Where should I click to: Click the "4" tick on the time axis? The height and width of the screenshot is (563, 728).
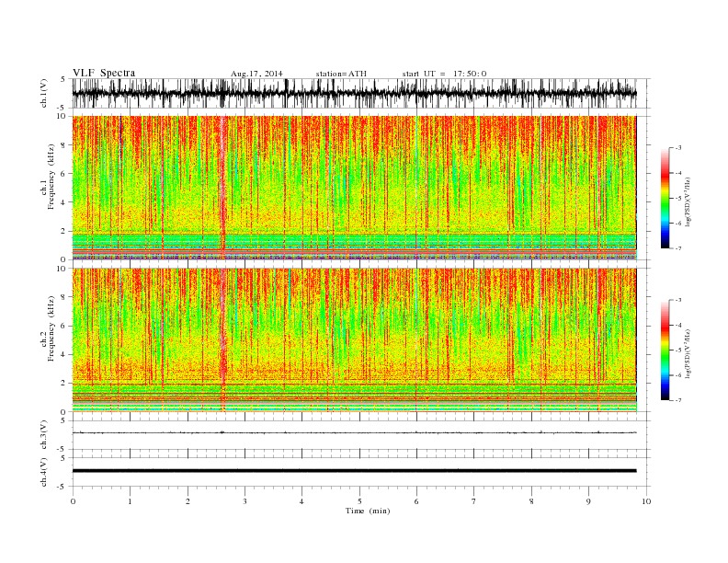(301, 501)
